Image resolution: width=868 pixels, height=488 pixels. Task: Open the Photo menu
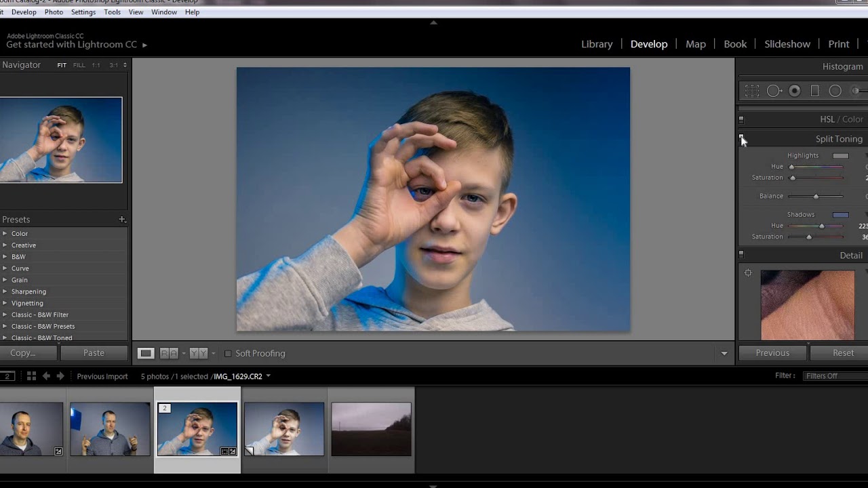point(54,12)
